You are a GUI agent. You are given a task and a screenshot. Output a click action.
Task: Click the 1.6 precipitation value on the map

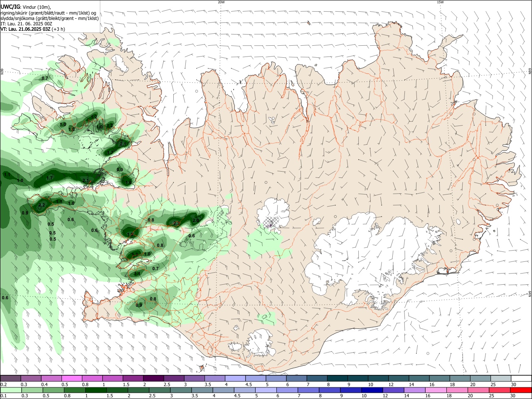pyautogui.click(x=128, y=182)
